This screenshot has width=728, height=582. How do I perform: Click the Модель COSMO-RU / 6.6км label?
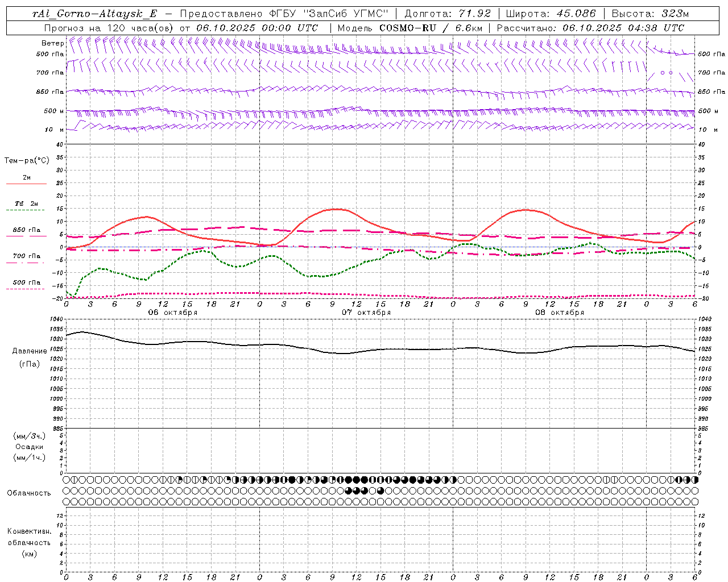(409, 28)
